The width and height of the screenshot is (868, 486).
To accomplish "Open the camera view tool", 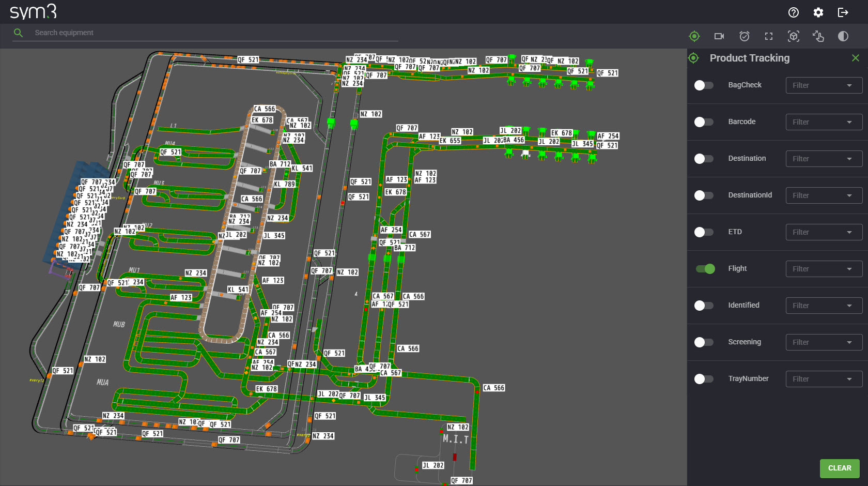I will pyautogui.click(x=719, y=36).
